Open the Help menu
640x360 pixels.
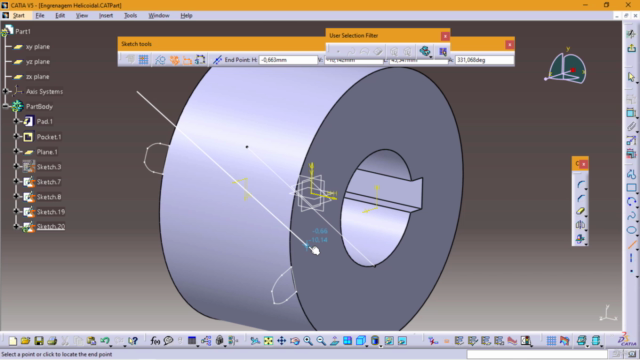[186, 16]
